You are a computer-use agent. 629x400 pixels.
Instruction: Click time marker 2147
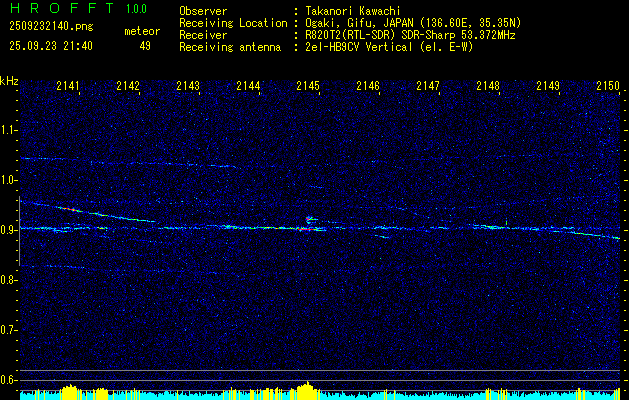[x=428, y=85]
